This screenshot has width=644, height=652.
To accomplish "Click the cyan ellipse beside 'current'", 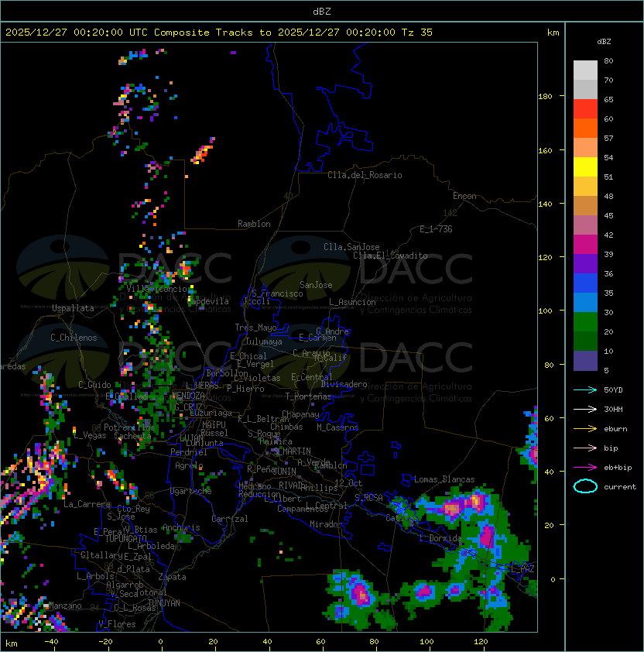I will pos(585,486).
